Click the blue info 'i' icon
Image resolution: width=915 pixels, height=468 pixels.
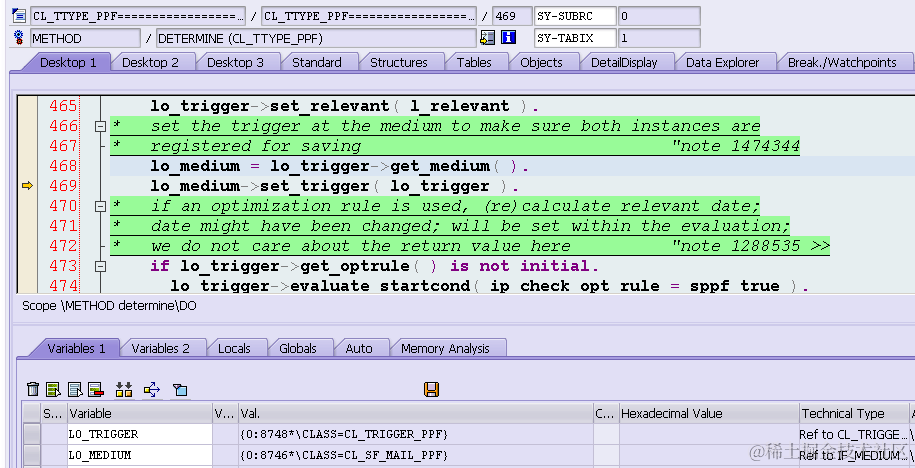pyautogui.click(x=508, y=38)
